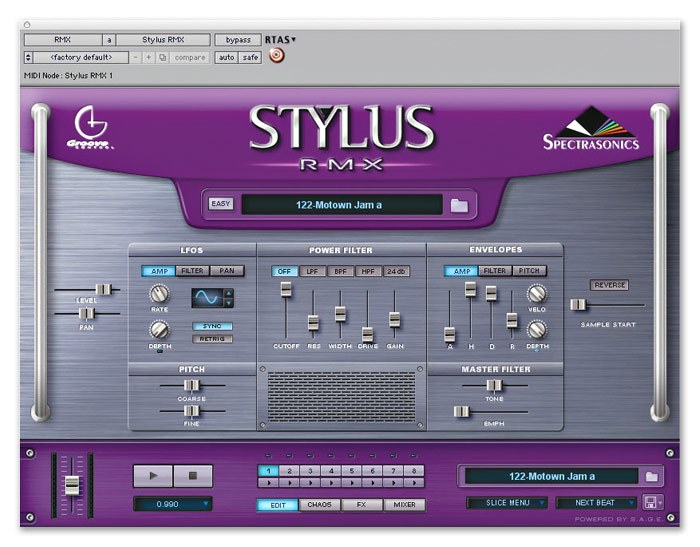
Task: Switch to the Chaos page tab
Action: [x=320, y=505]
